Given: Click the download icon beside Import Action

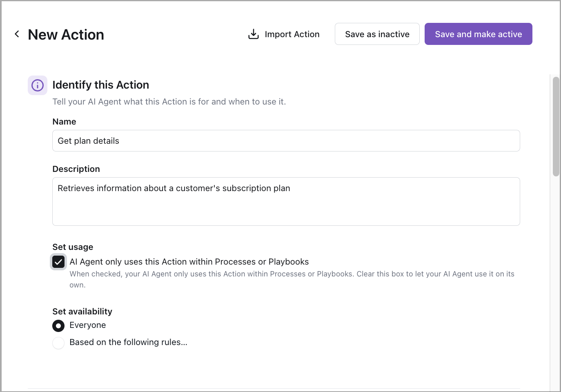Looking at the screenshot, I should pos(254,34).
